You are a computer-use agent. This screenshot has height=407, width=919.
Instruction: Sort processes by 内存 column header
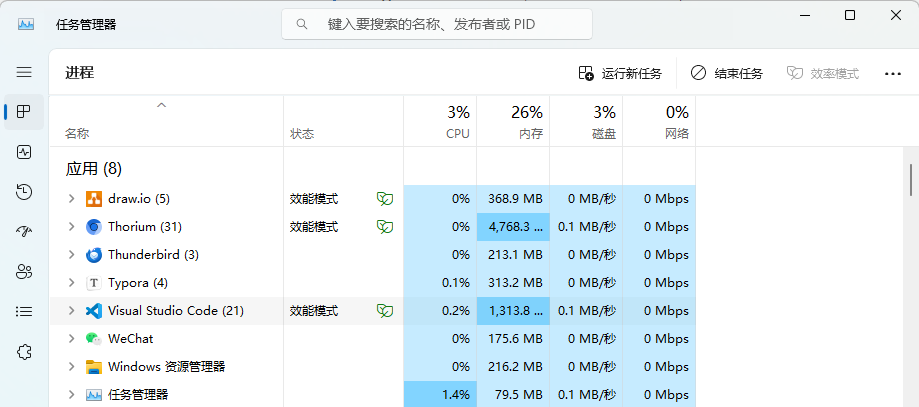click(513, 121)
